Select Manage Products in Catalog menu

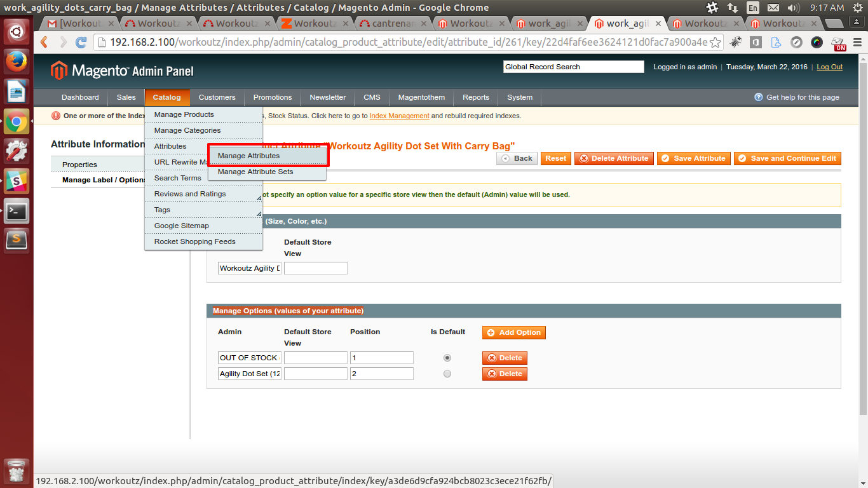[204, 114]
